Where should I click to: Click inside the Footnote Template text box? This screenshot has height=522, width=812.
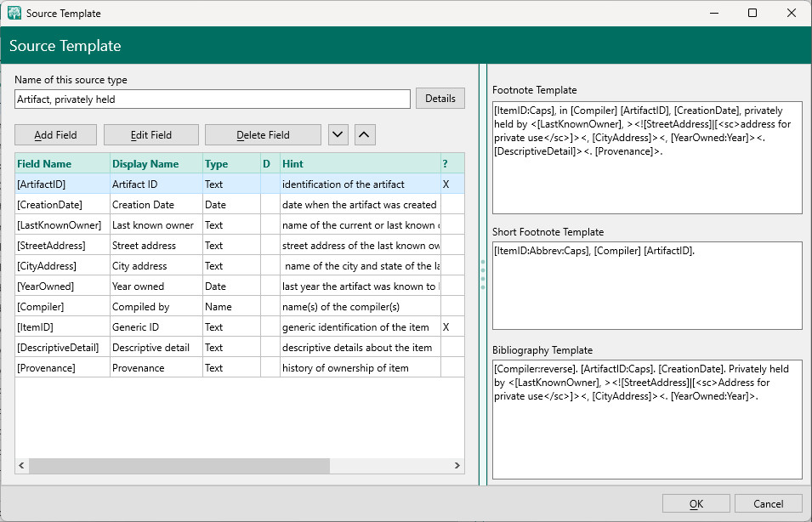(646, 179)
